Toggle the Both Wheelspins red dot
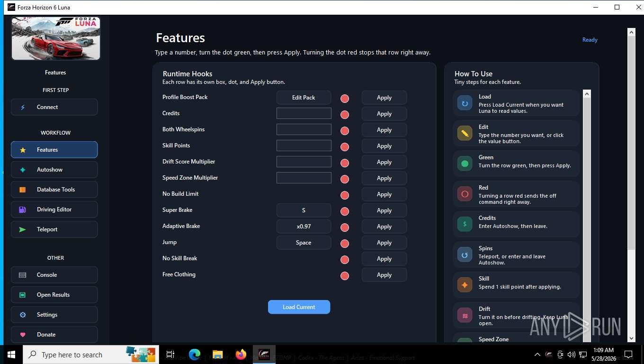Screen dimensions: 644x364 point(345,131)
